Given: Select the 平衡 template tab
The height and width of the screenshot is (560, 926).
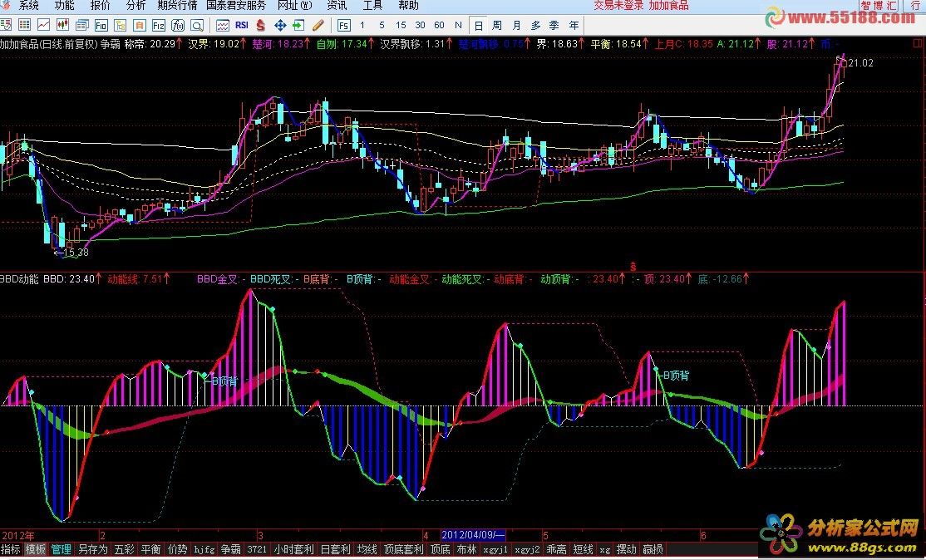Looking at the screenshot, I should coord(151,549).
